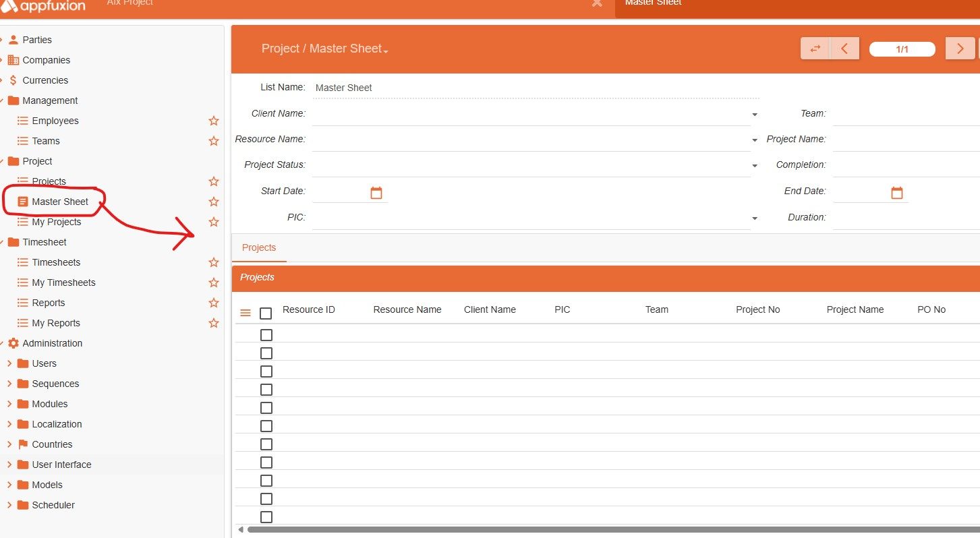Click the 1/1 record counter
980x538 pixels.
tap(902, 49)
